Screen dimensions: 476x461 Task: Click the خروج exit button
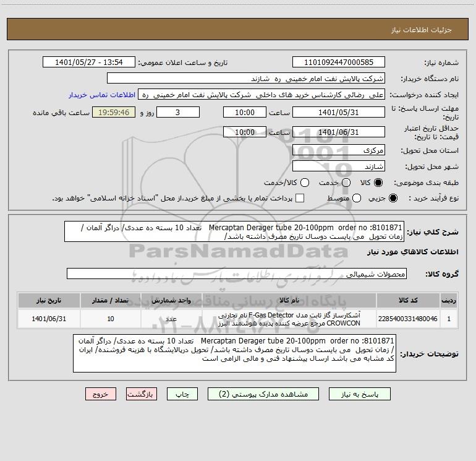(x=101, y=394)
